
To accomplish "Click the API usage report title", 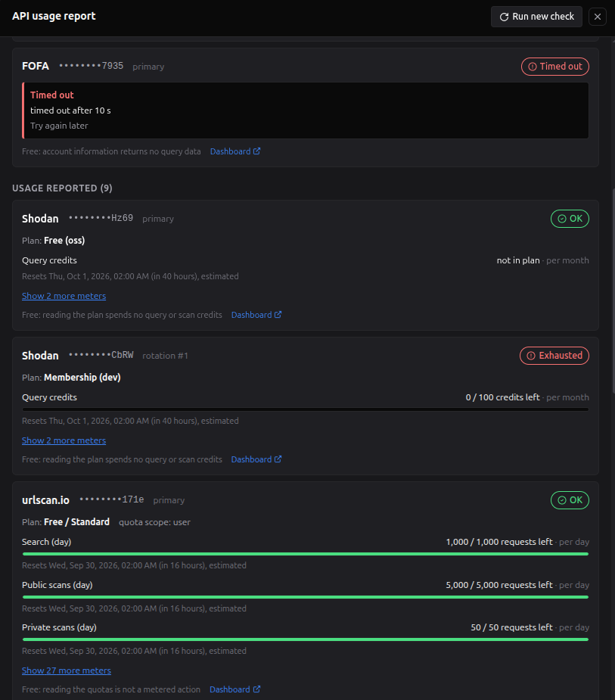I will pyautogui.click(x=54, y=16).
